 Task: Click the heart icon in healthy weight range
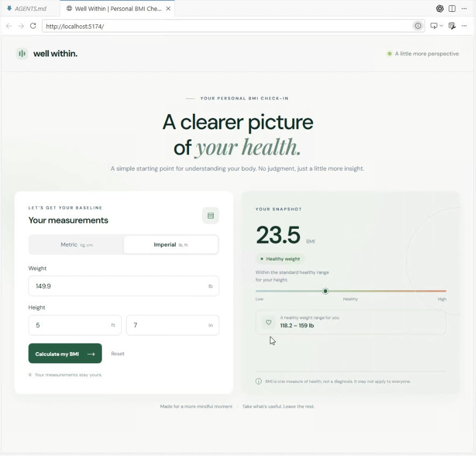pos(268,322)
